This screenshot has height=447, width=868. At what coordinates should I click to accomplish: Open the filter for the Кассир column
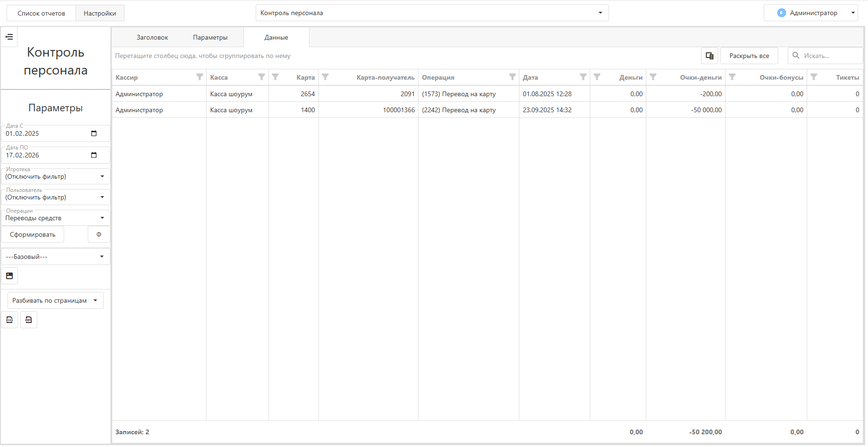click(x=200, y=77)
